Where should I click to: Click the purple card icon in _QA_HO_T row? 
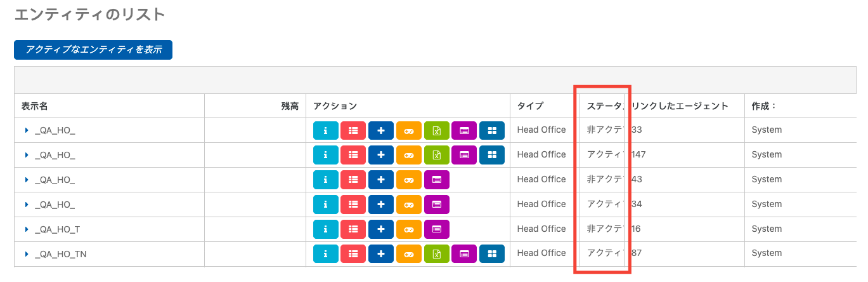pos(436,229)
